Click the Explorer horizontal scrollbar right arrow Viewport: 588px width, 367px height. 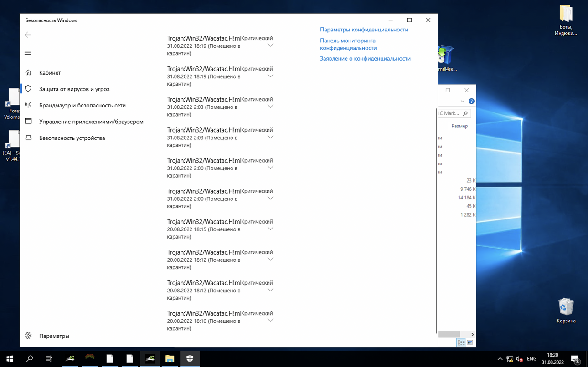click(472, 335)
